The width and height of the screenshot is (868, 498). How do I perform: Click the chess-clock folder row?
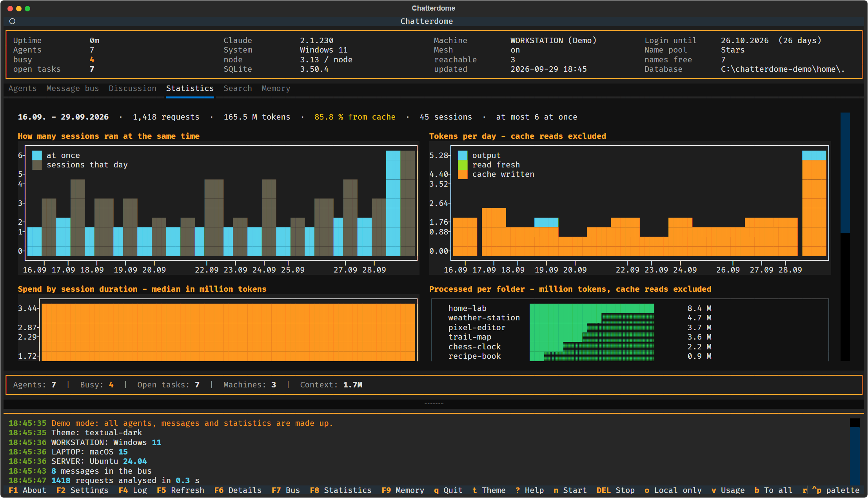tap(579, 347)
